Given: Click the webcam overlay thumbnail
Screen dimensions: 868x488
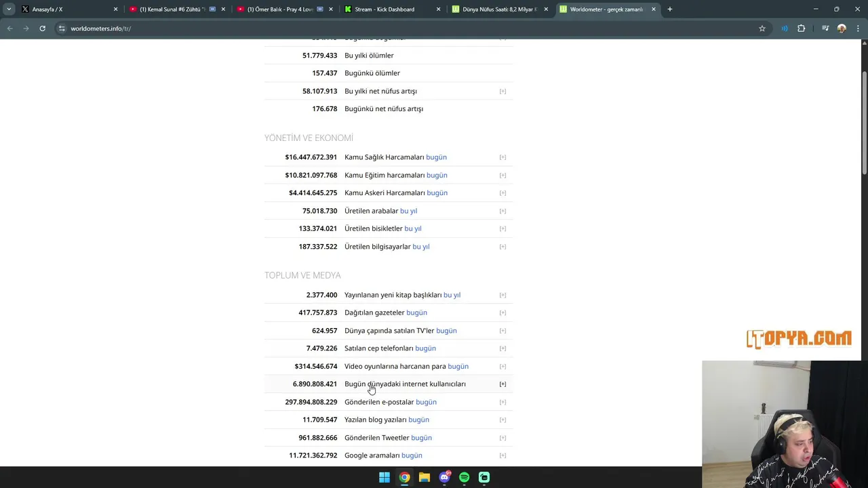Looking at the screenshot, I should tap(785, 424).
